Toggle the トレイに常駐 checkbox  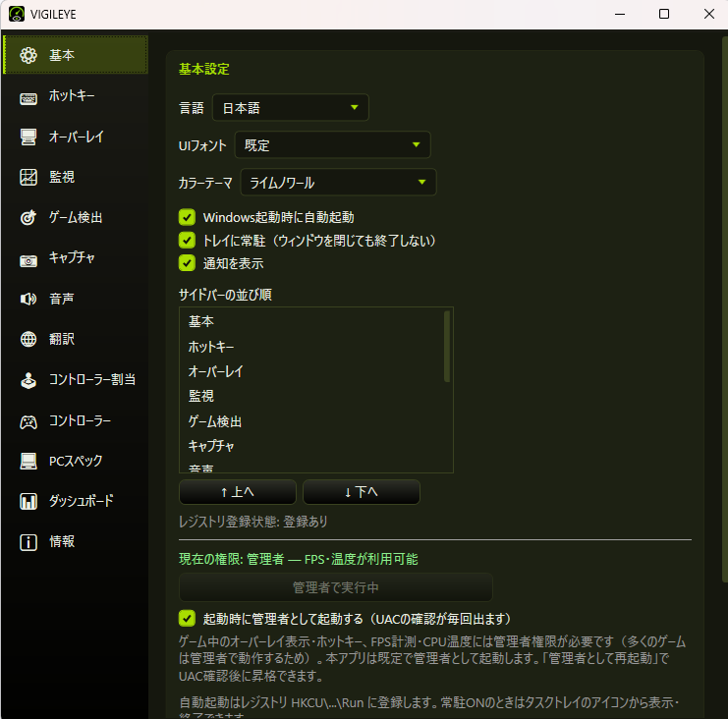click(x=187, y=240)
